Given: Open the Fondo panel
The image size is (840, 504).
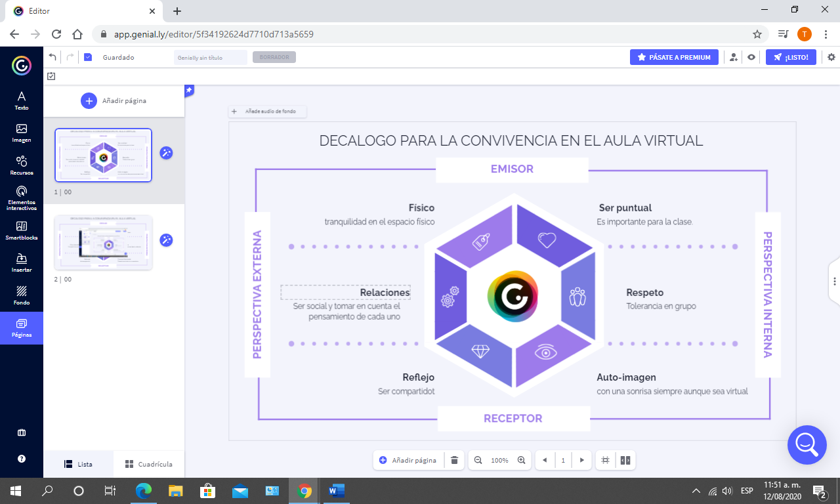Looking at the screenshot, I should click(x=22, y=294).
